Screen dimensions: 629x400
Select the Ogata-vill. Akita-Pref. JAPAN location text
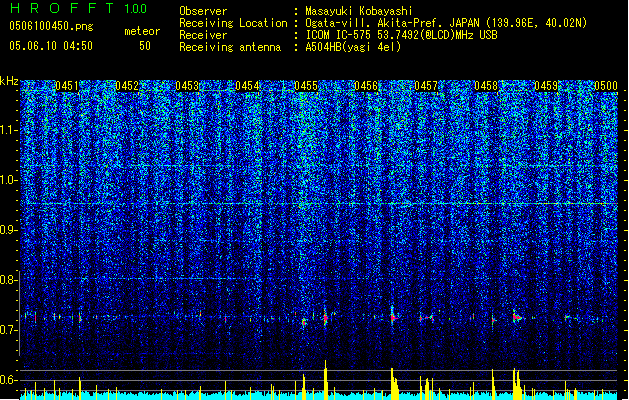(x=446, y=23)
